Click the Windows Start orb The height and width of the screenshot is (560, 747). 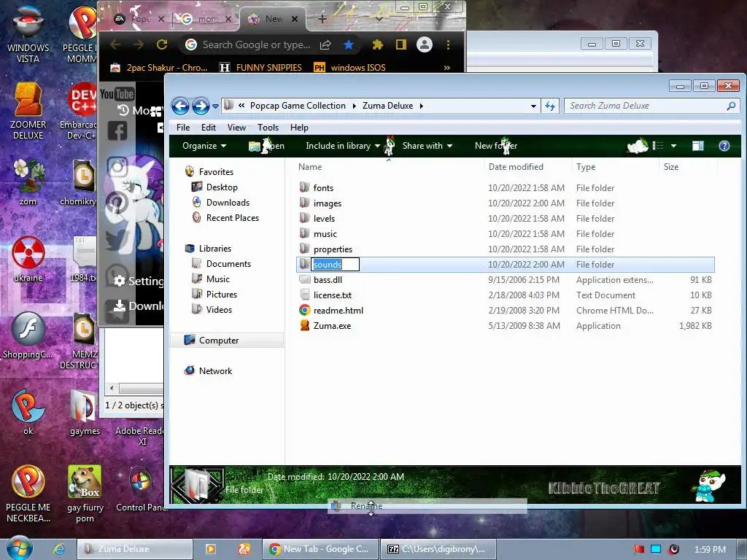click(x=19, y=548)
